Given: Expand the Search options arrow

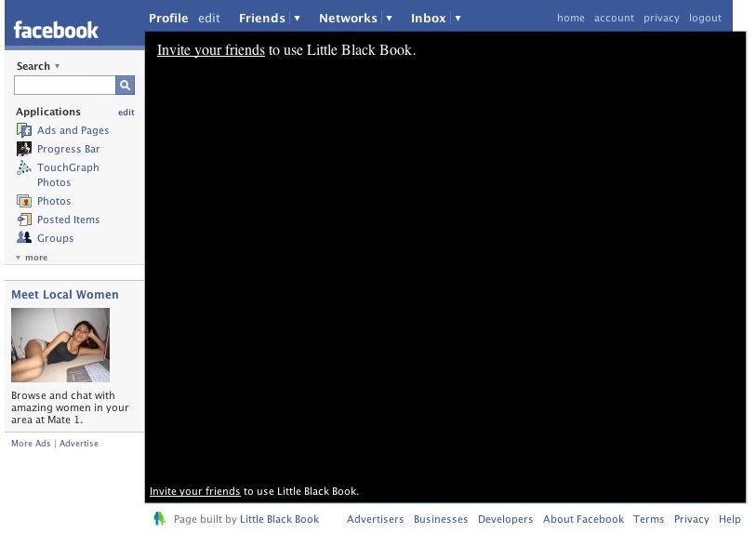Looking at the screenshot, I should (x=57, y=66).
